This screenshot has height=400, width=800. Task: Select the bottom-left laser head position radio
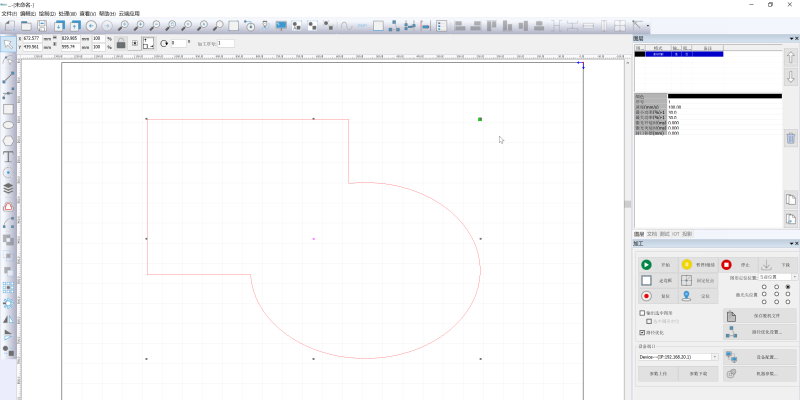[764, 302]
